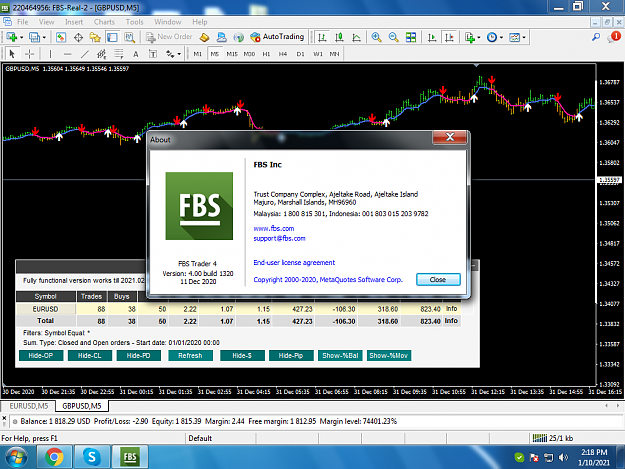
Task: Switch timeframe to W1
Action: pyautogui.click(x=318, y=54)
